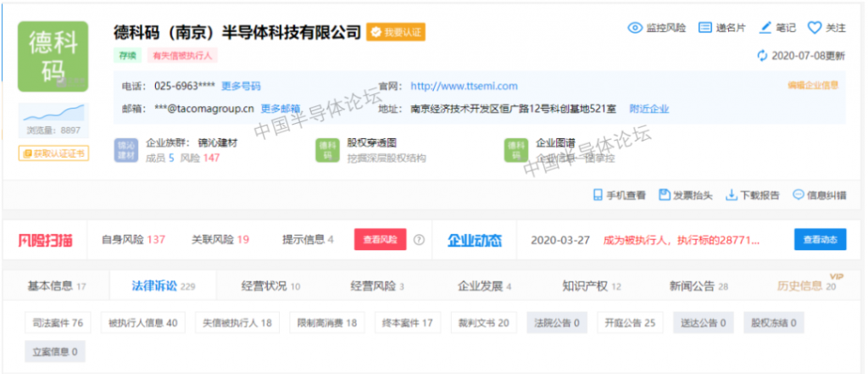Viewport: 868px width, 374px height.
Task: Click the red 查看风险 button
Action: [x=381, y=239]
